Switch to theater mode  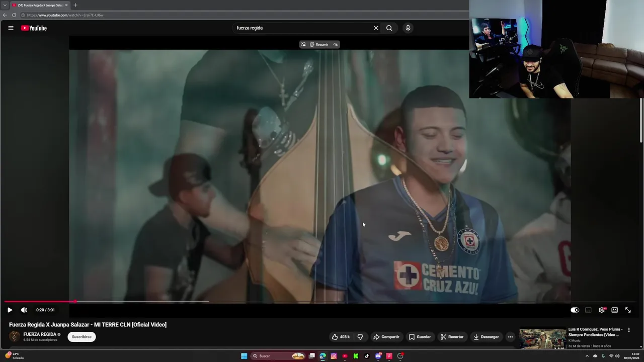(614, 310)
